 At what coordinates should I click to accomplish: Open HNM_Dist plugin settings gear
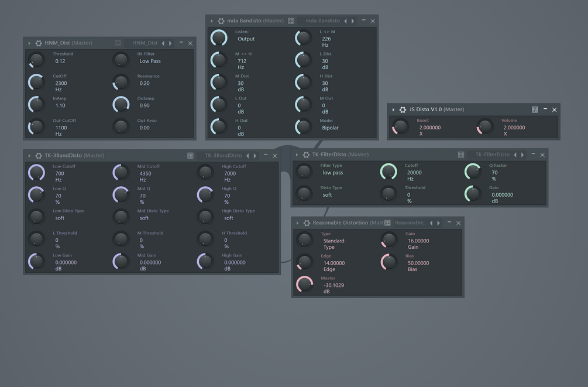(x=39, y=43)
